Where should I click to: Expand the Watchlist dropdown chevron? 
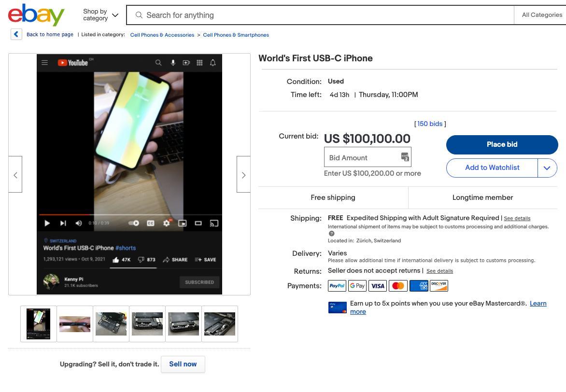(x=547, y=168)
